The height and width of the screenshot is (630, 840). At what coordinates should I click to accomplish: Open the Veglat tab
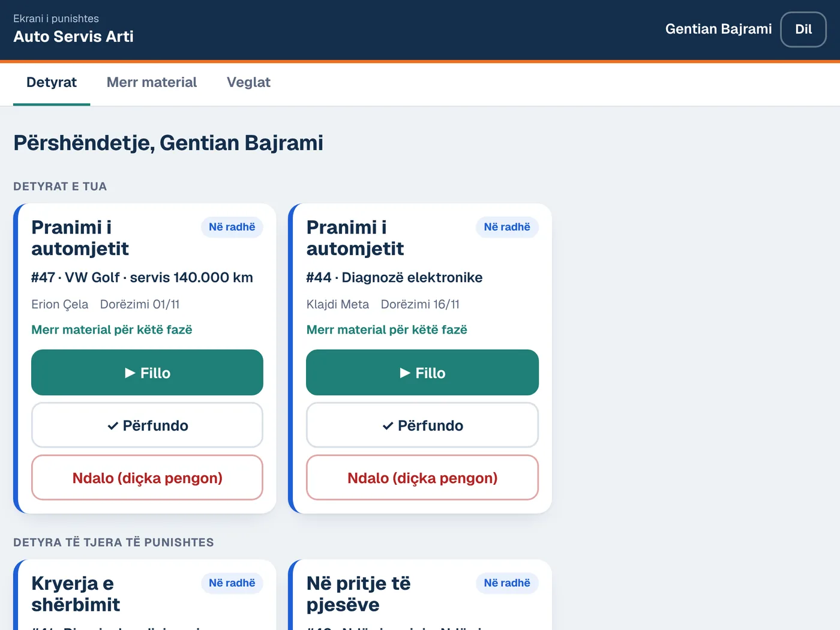[248, 83]
